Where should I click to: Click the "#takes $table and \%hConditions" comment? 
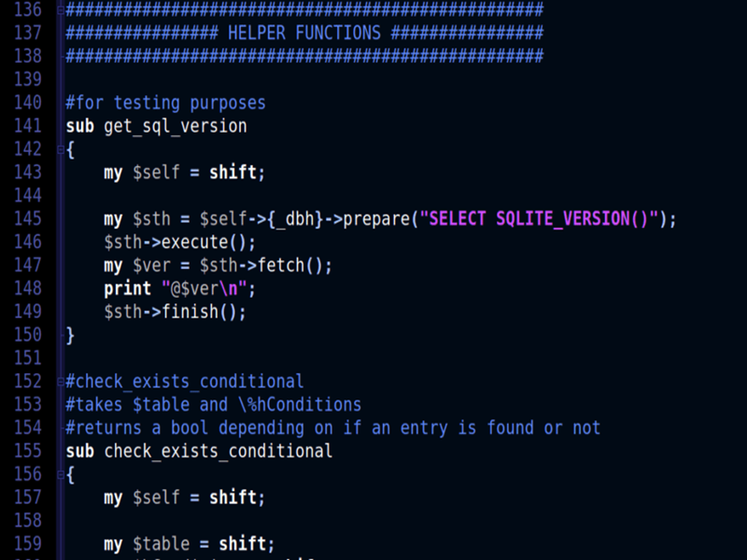(x=213, y=404)
